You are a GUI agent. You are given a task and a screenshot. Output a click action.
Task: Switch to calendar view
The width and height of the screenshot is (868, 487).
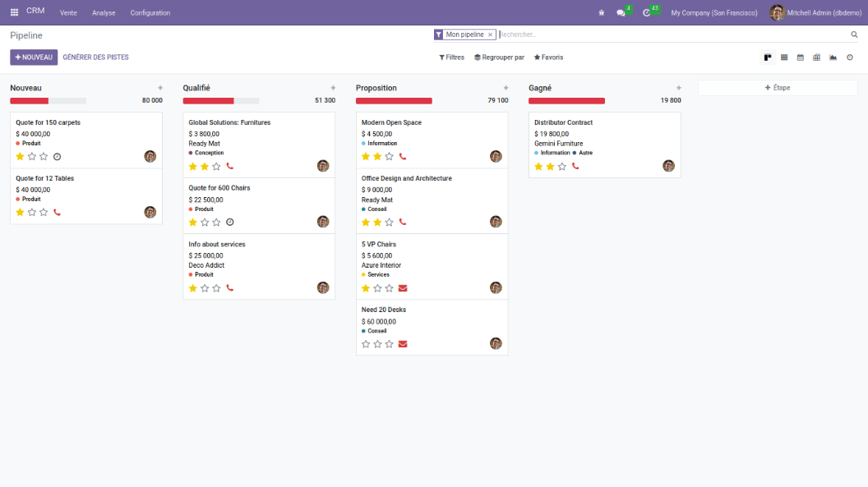pyautogui.click(x=800, y=57)
